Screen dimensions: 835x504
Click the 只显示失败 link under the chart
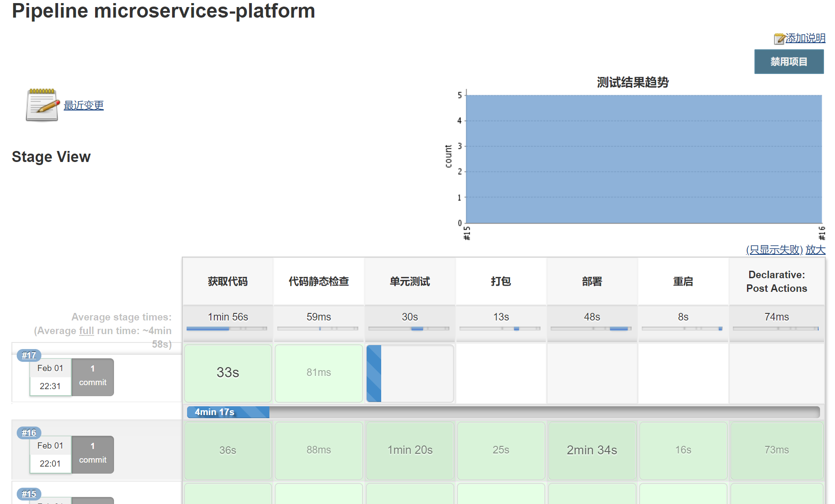pyautogui.click(x=774, y=250)
